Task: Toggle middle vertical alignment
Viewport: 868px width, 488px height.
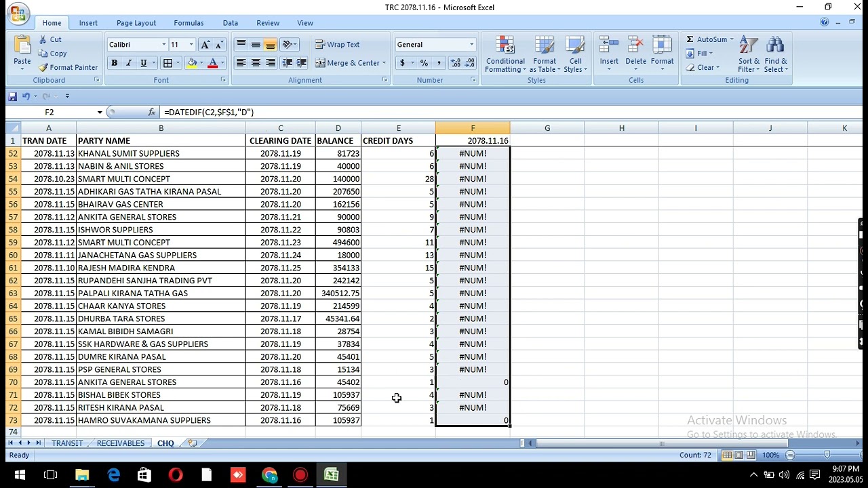Action: 256,45
